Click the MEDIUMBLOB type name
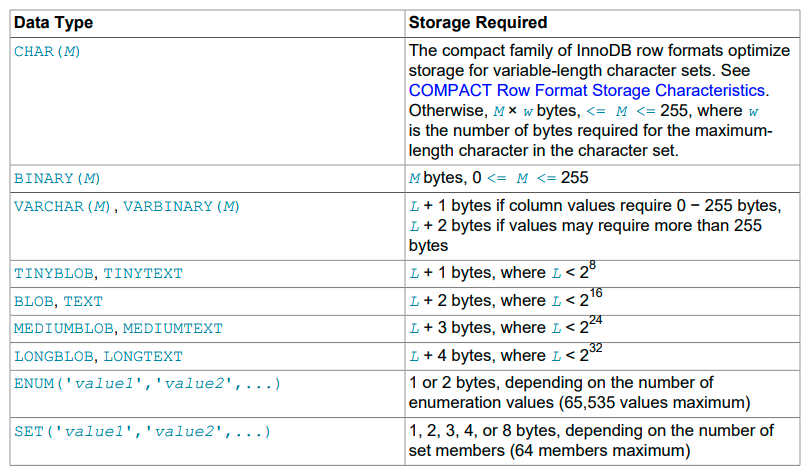Image resolution: width=810 pixels, height=473 pixels. click(x=63, y=328)
